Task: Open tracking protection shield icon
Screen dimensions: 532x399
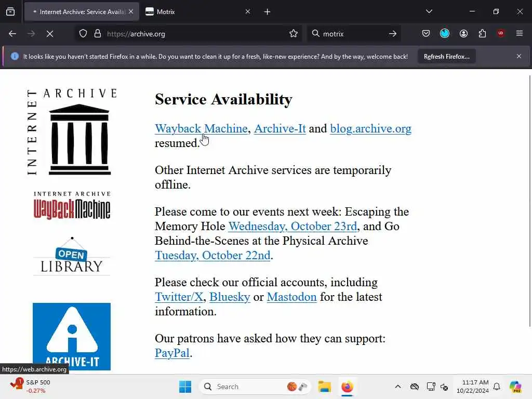Action: (x=83, y=34)
